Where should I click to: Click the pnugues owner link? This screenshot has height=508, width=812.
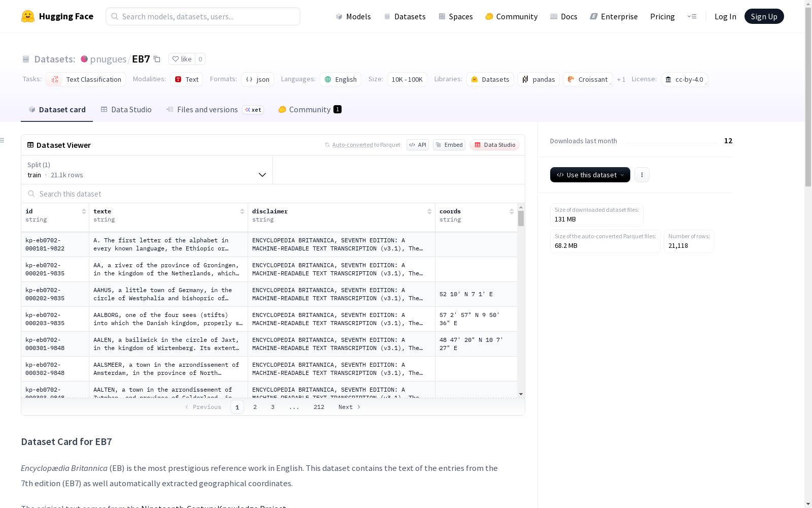108,59
